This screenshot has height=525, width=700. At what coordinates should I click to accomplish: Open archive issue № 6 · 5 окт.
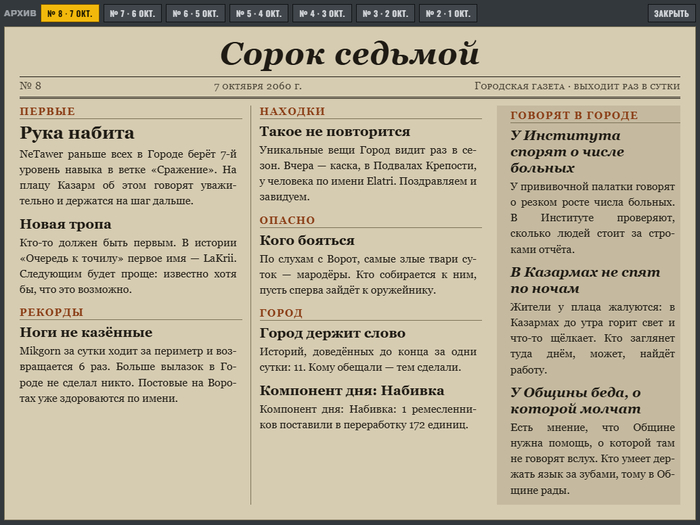click(x=196, y=13)
